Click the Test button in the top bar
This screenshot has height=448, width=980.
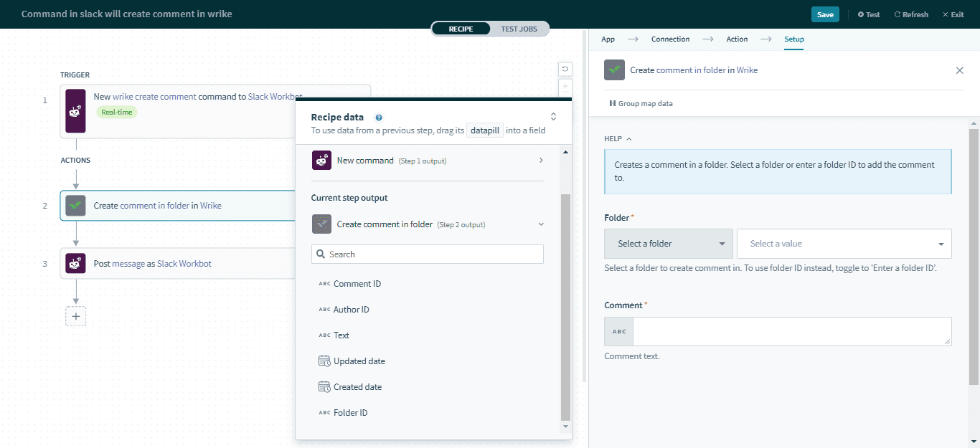pyautogui.click(x=868, y=14)
